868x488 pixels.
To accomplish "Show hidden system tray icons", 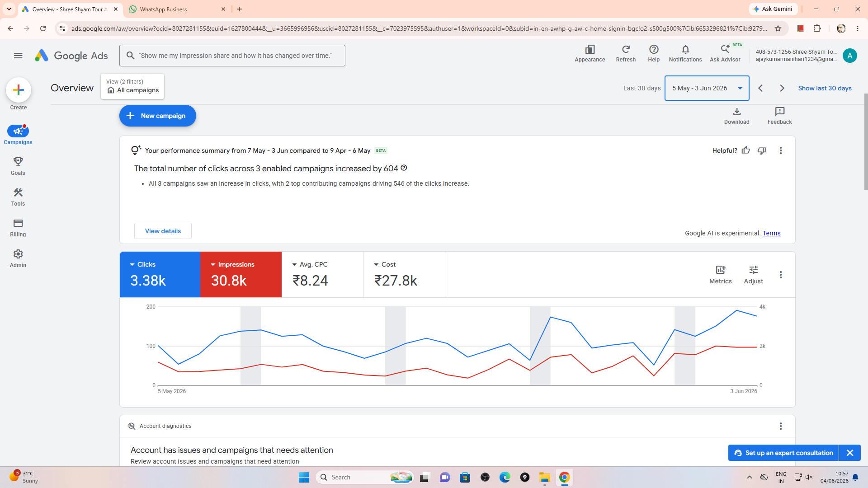I will 749,477.
